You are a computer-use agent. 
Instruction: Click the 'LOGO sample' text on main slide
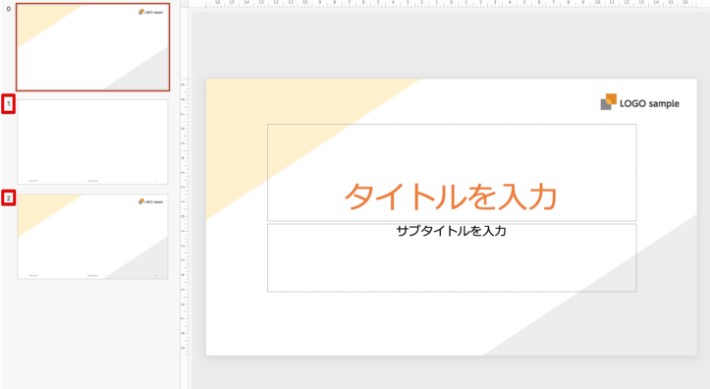pyautogui.click(x=649, y=104)
